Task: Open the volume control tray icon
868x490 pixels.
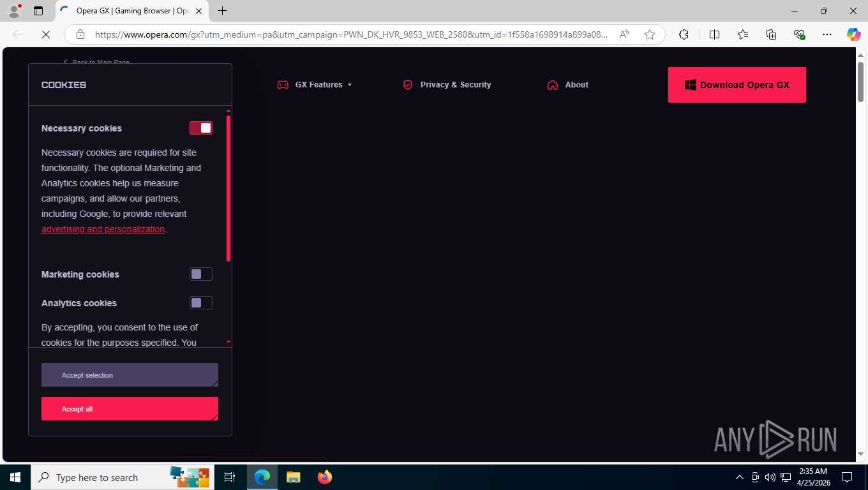Action: 770,477
